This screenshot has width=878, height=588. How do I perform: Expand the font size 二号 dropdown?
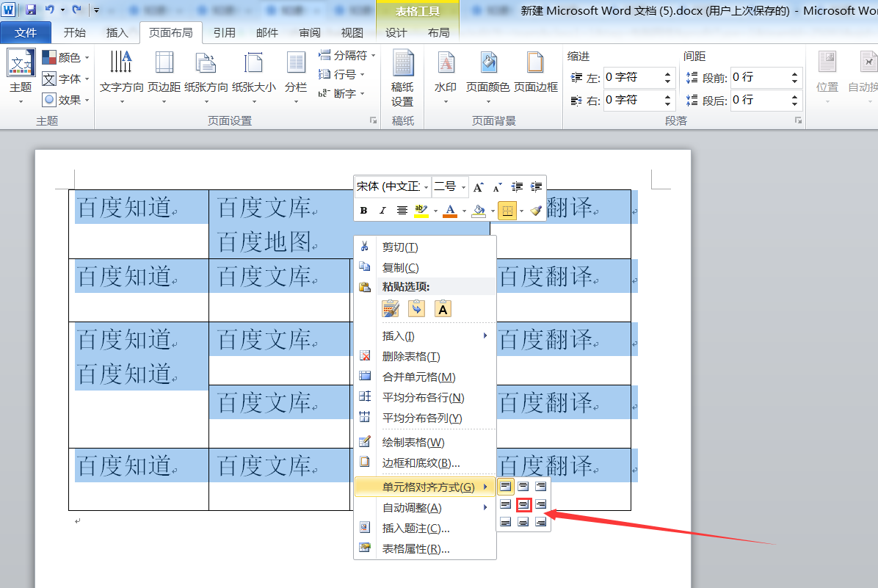pyautogui.click(x=450, y=186)
